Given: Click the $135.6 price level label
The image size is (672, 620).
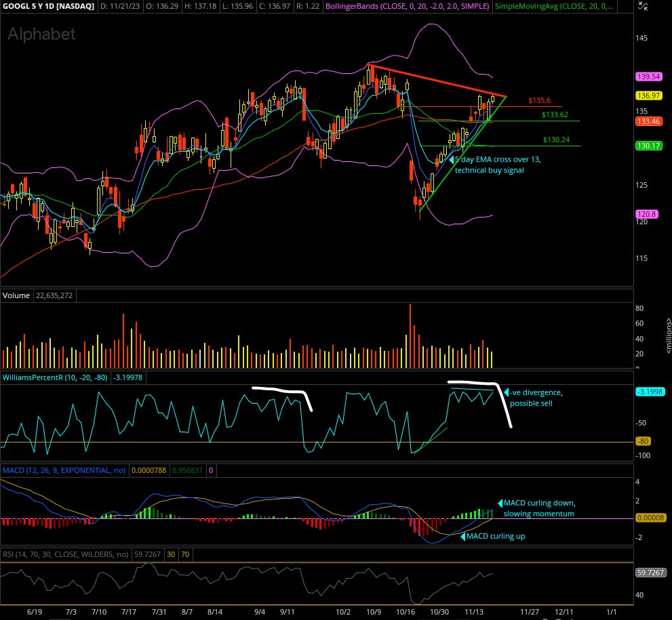Looking at the screenshot, I should point(539,100).
